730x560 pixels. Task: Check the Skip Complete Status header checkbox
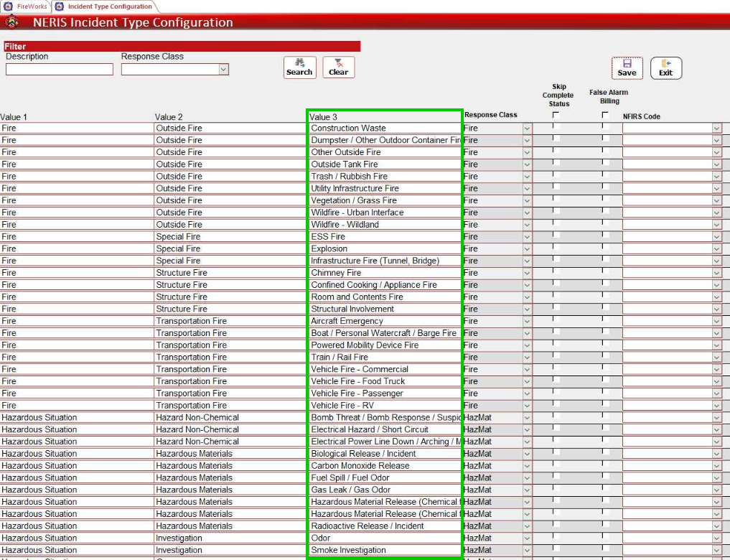tap(556, 115)
